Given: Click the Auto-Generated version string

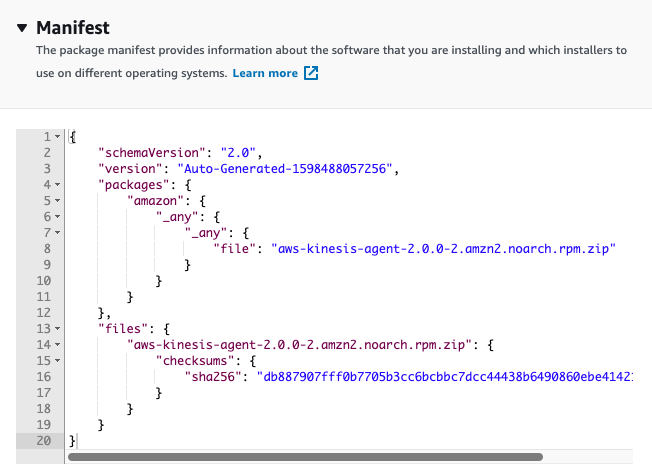Looking at the screenshot, I should click(x=285, y=169).
